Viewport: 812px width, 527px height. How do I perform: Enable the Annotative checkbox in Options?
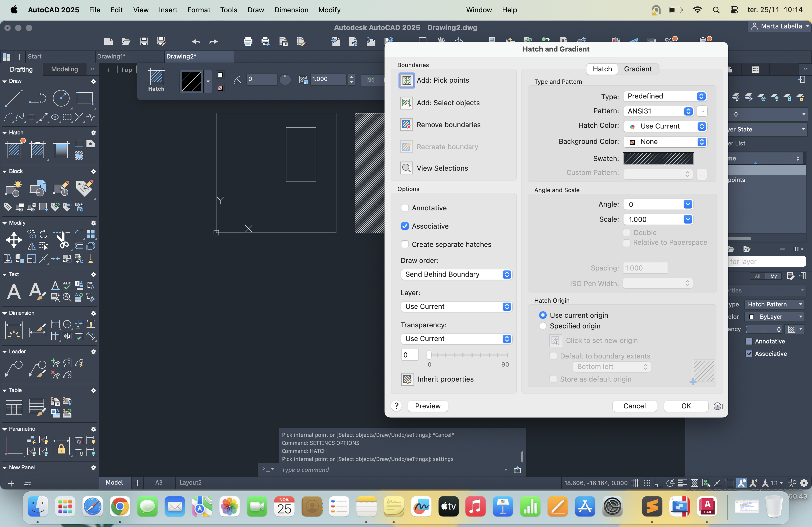click(x=405, y=208)
